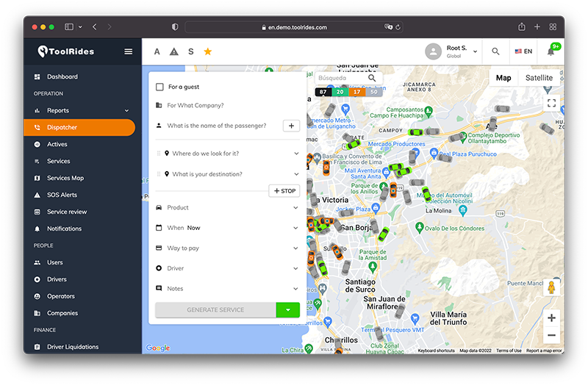Change language via EN flag selector

[523, 51]
